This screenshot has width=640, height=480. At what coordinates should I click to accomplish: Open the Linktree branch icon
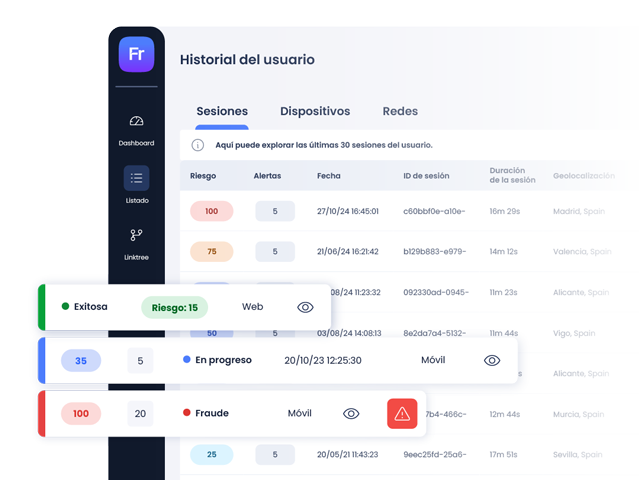coord(136,235)
